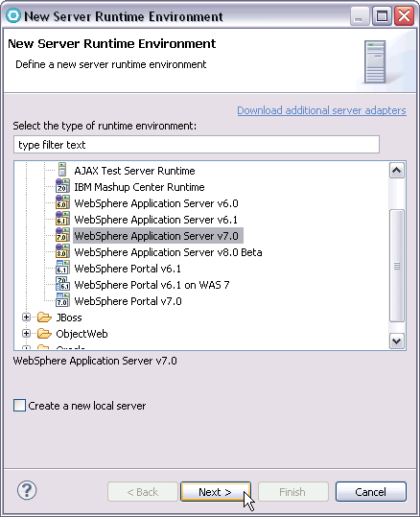This screenshot has height=517, width=420.
Task: Click the Back button
Action: pyautogui.click(x=143, y=492)
